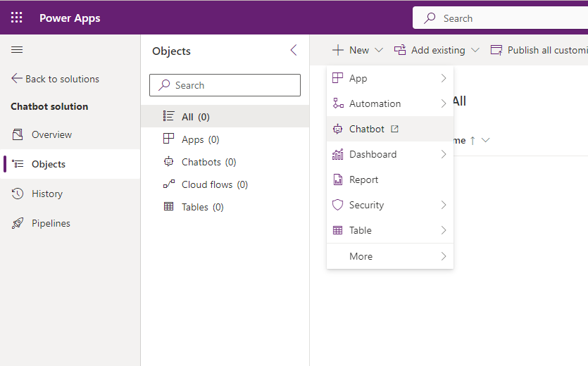The height and width of the screenshot is (366, 588).
Task: Open the Name column sort dropdown chevron
Action: point(486,140)
